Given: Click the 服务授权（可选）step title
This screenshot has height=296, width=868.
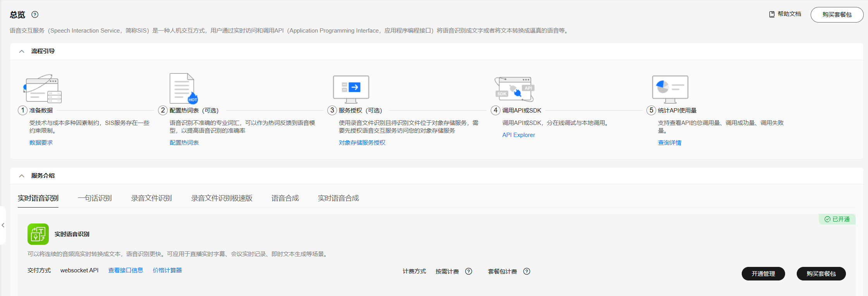Looking at the screenshot, I should point(360,111).
